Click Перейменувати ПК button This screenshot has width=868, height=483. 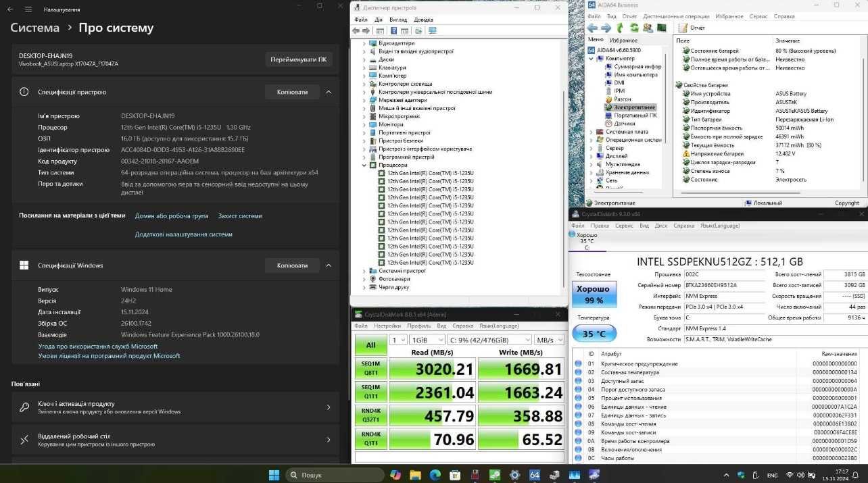(x=298, y=59)
